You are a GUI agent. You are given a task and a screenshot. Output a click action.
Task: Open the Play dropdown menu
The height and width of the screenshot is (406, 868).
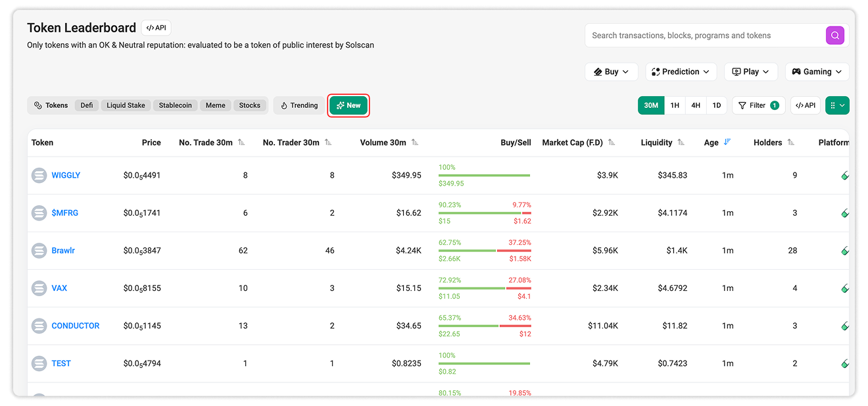point(751,72)
